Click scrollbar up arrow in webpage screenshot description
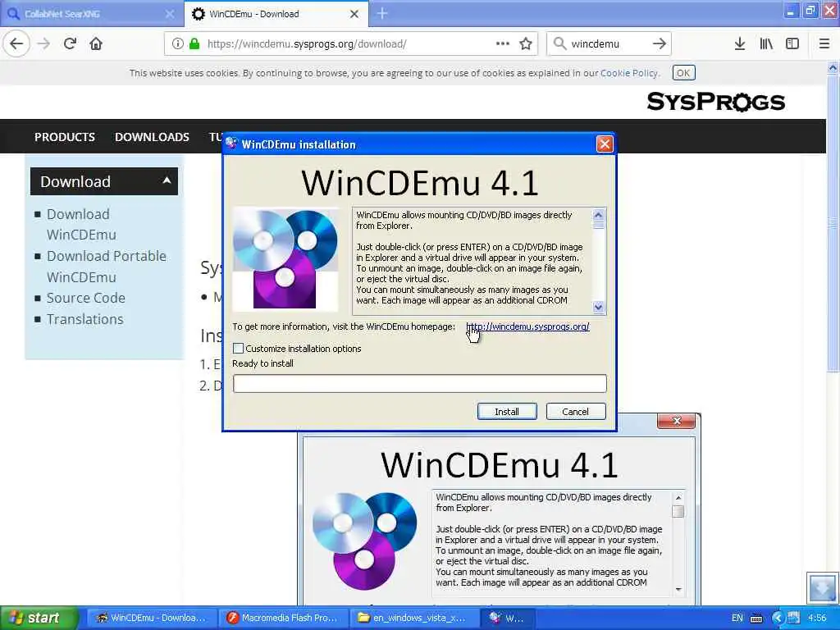840x630 pixels. tap(678, 498)
